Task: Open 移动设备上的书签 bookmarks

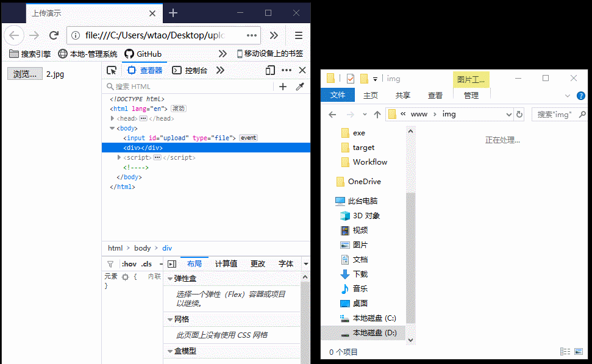Action: 270,54
